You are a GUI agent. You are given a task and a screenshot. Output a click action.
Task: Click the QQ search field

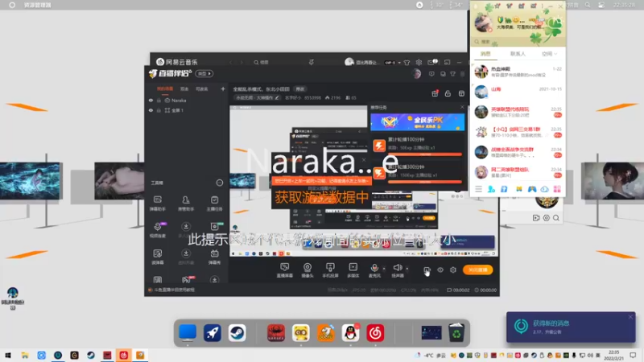(518, 42)
